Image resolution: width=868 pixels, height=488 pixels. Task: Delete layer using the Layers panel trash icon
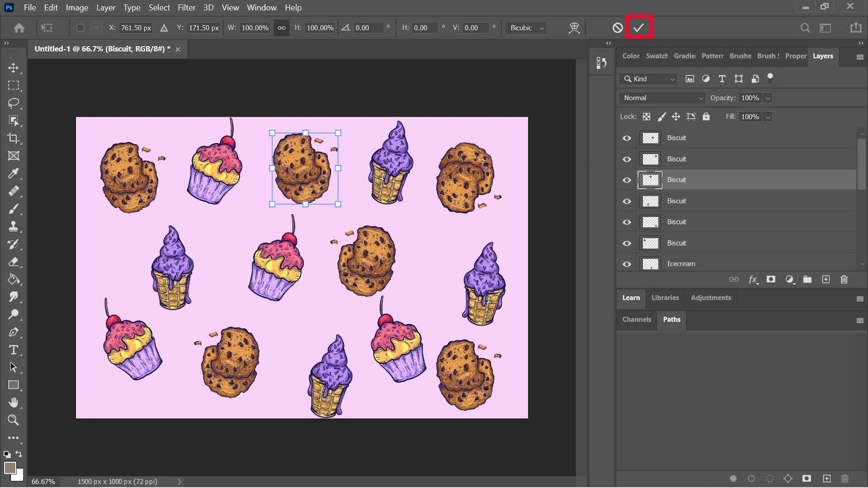pyautogui.click(x=844, y=280)
